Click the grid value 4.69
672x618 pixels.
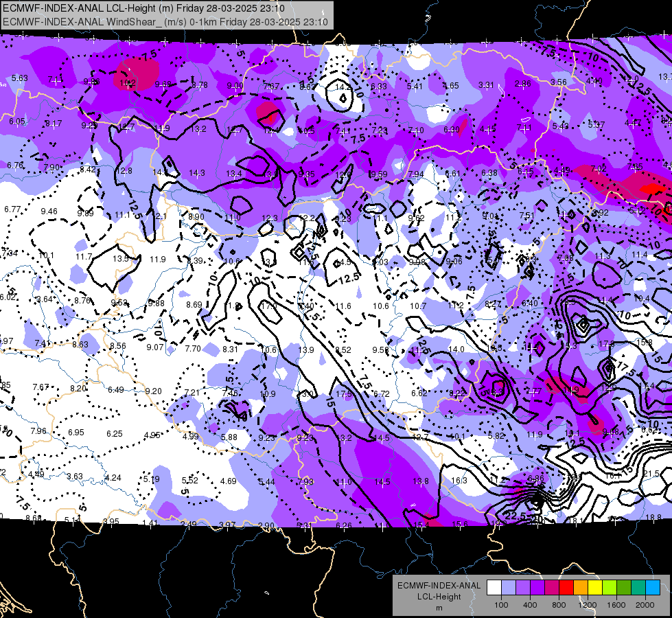[229, 481]
